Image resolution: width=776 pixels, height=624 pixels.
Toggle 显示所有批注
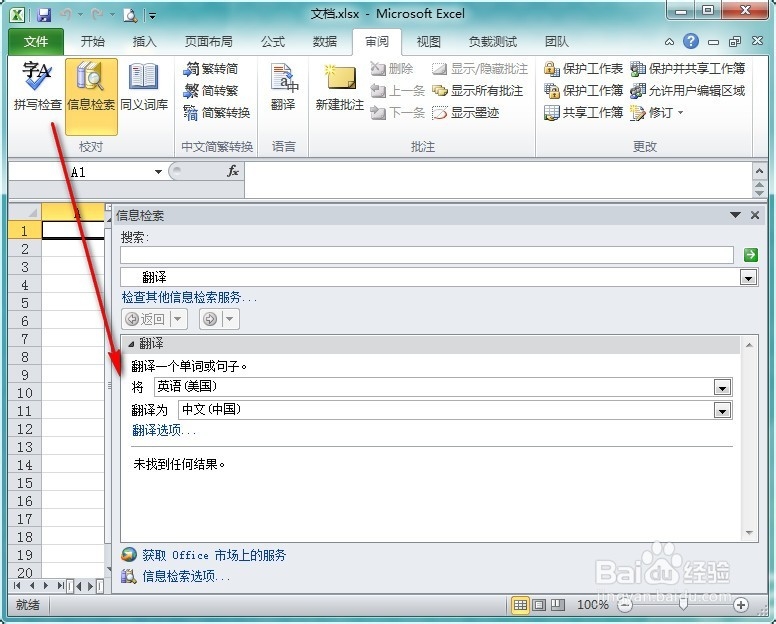coord(478,91)
